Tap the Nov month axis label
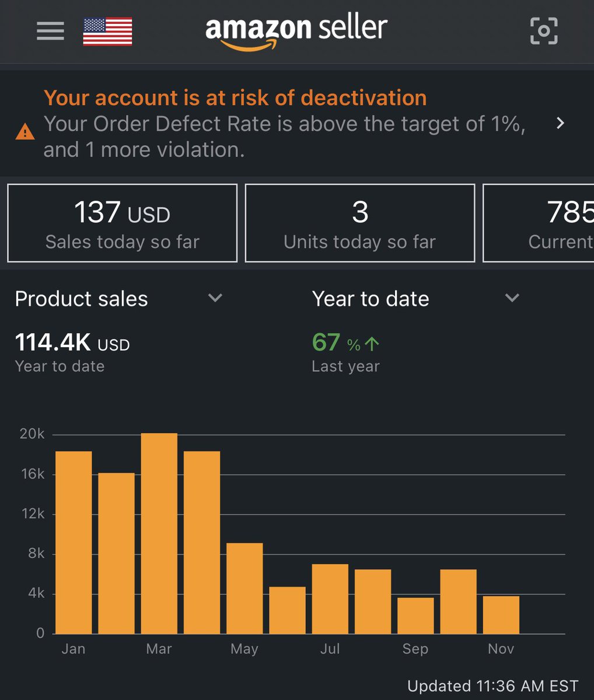 [501, 649]
